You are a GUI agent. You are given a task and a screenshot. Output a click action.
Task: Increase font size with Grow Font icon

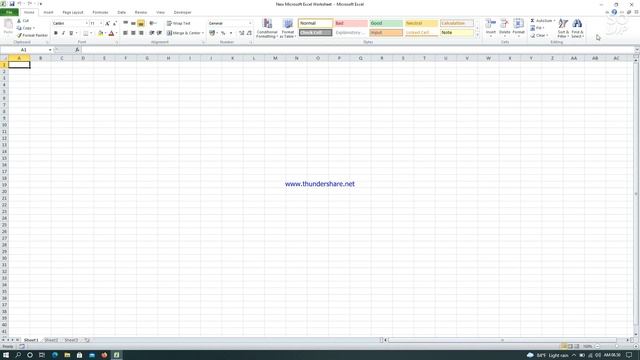pyautogui.click(x=107, y=23)
